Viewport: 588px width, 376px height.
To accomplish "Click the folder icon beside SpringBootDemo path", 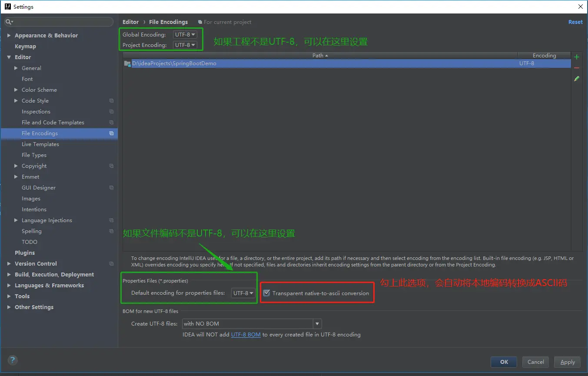I will 127,63.
